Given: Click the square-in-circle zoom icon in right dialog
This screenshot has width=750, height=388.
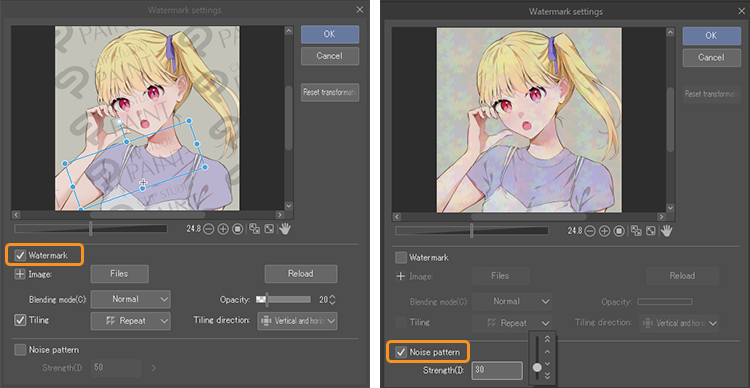Looking at the screenshot, I should [x=619, y=231].
